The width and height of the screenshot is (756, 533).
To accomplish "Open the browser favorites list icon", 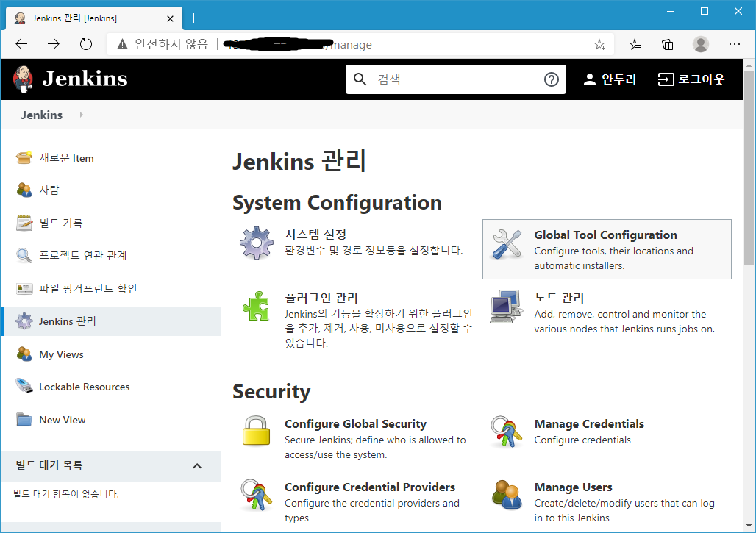I will click(x=635, y=45).
